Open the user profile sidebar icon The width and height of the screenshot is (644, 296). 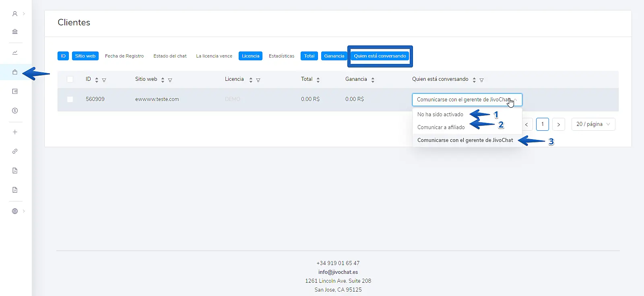pos(15,14)
